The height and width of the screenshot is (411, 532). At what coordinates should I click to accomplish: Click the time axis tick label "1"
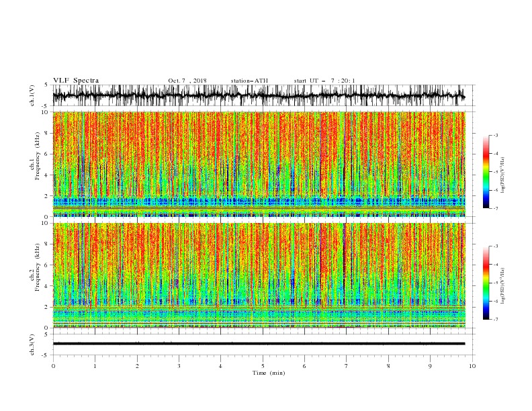click(95, 366)
